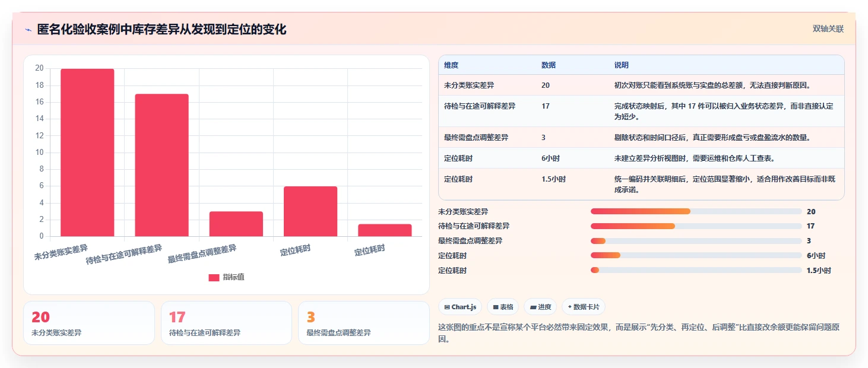
Task: Click the footer note starting 这张图的重点不是
Action: click(638, 334)
